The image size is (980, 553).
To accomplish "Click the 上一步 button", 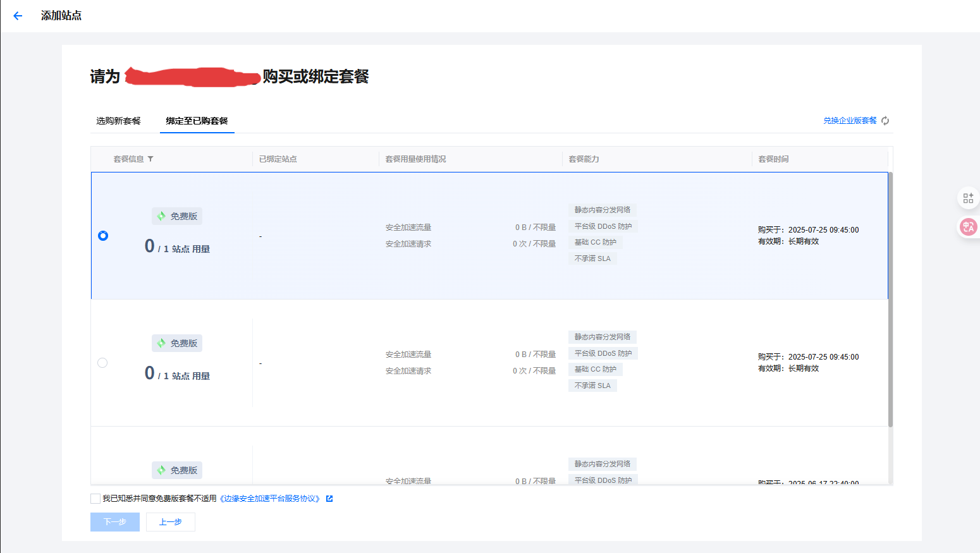I will [x=171, y=522].
